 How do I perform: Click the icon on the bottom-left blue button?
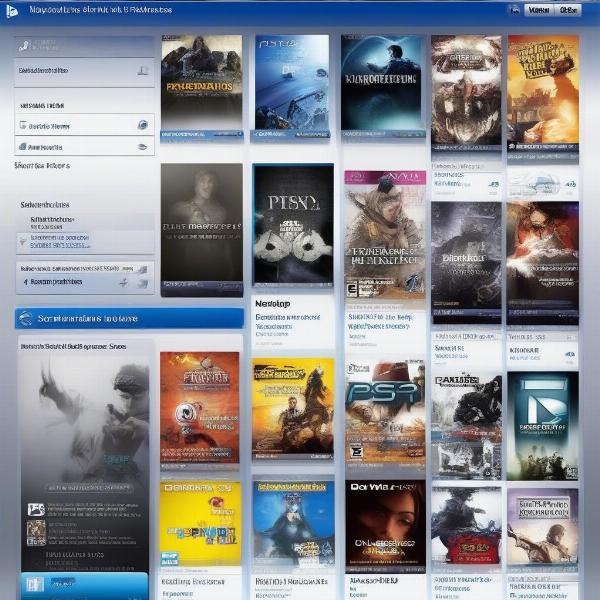coord(35,584)
